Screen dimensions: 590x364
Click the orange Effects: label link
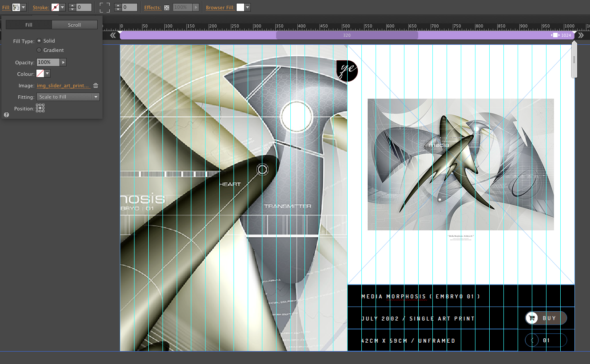153,8
